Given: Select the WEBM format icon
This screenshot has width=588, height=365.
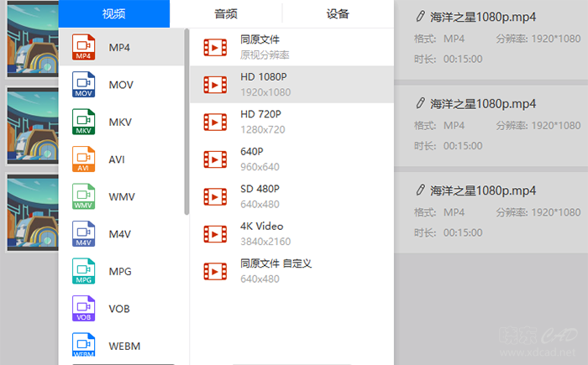Looking at the screenshot, I should point(83,345).
